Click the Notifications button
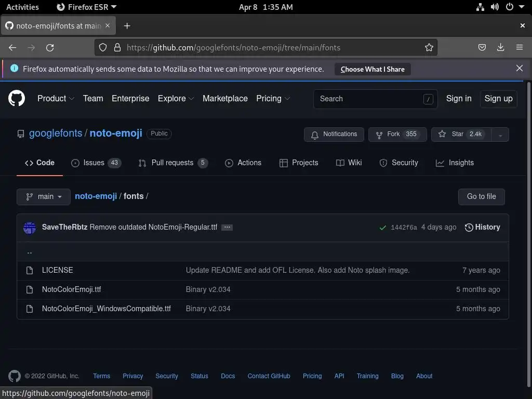Image resolution: width=532 pixels, height=399 pixels. [334, 135]
